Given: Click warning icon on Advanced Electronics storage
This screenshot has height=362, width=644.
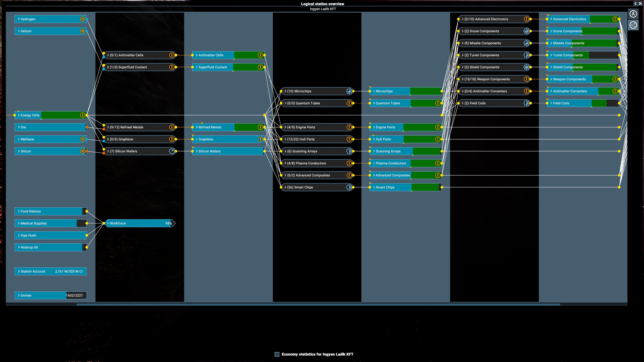Looking at the screenshot, I should pyautogui.click(x=615, y=19).
